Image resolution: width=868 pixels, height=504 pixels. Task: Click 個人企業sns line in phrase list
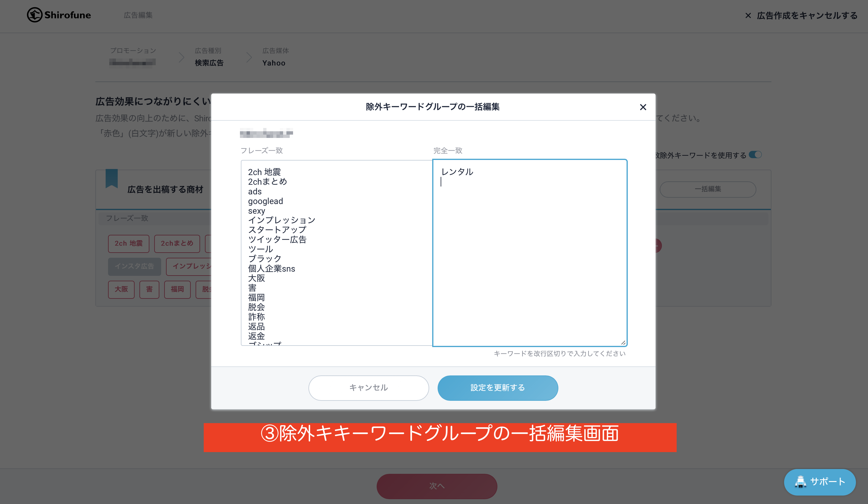tap(271, 268)
